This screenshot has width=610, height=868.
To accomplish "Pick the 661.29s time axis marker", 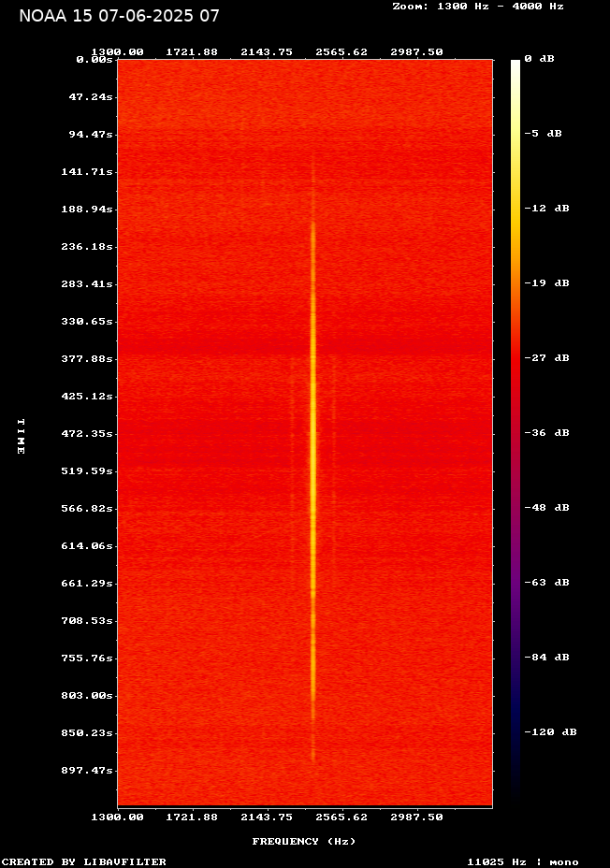I will coord(90,584).
